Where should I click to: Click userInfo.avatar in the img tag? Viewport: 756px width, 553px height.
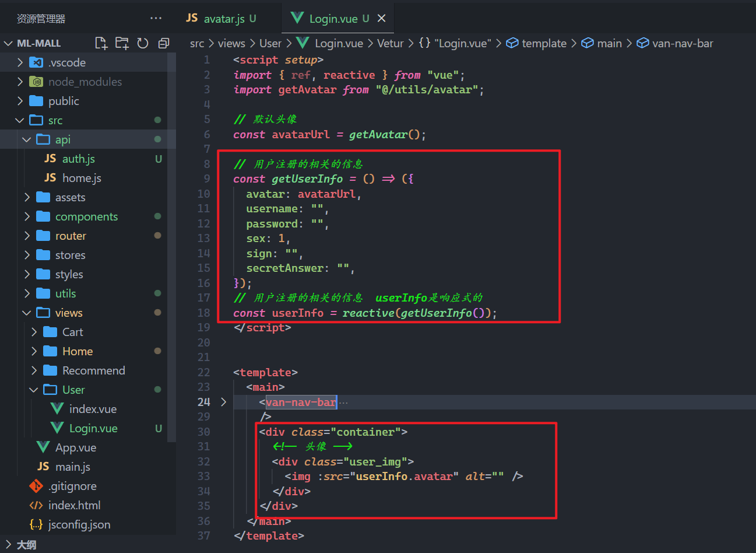pos(404,477)
